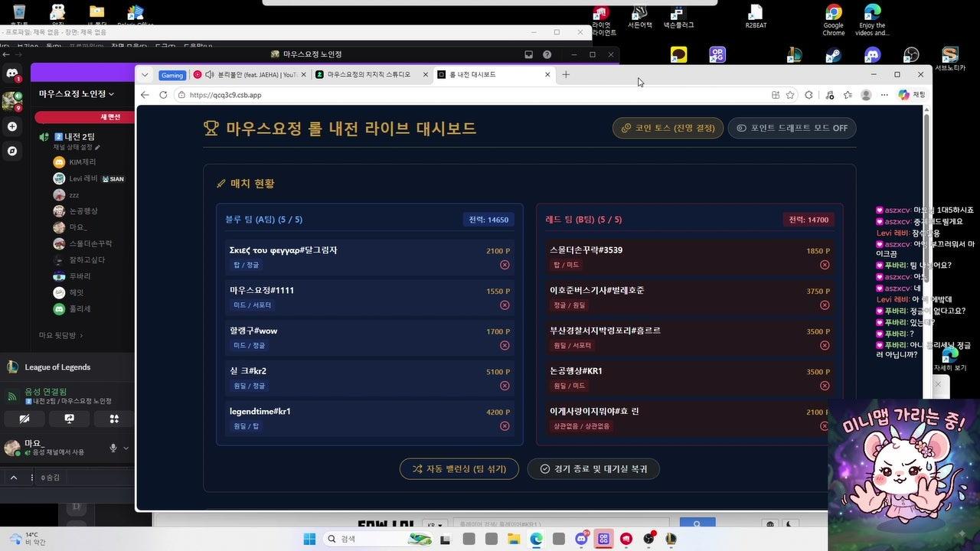Toggle dark mode moon icon on FOW.LOL page
The width and height of the screenshot is (980, 551).
coord(790,524)
